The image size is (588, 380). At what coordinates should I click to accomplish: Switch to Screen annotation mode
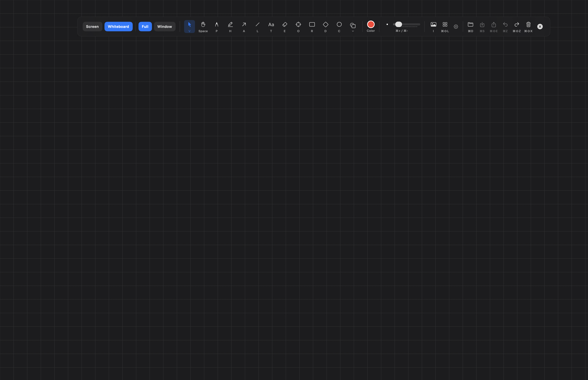92,26
